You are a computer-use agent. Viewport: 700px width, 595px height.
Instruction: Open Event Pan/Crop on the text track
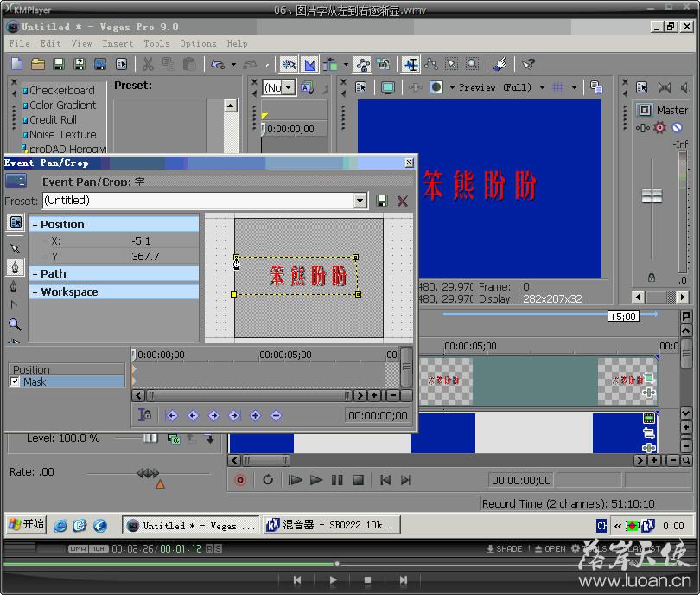649,379
